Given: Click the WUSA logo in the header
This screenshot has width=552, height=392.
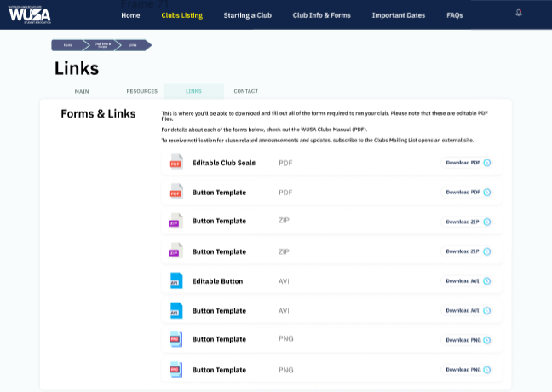Looking at the screenshot, I should (x=30, y=14).
